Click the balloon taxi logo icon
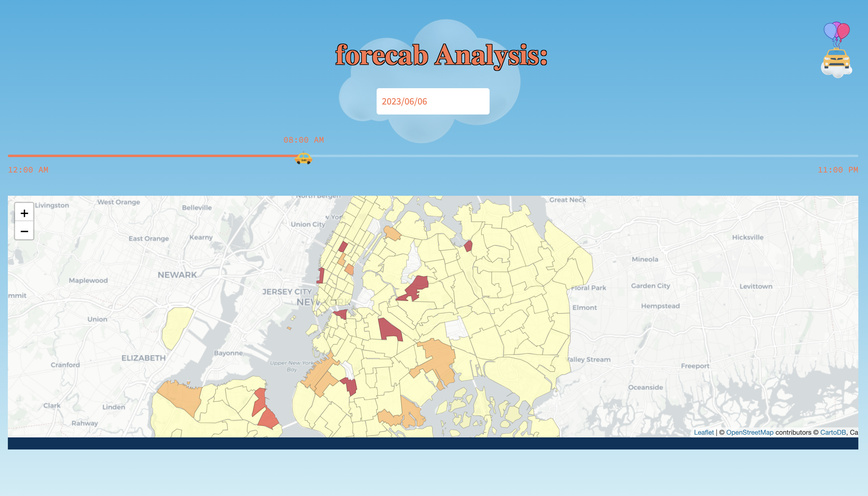868x496 pixels. point(837,50)
